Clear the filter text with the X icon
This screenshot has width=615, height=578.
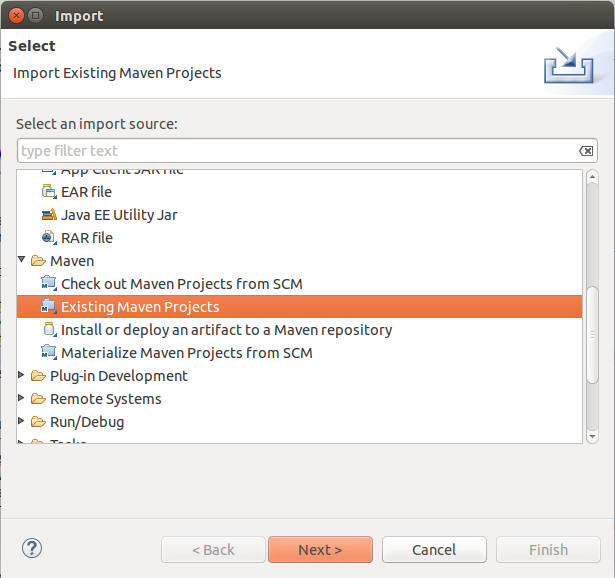pos(586,151)
